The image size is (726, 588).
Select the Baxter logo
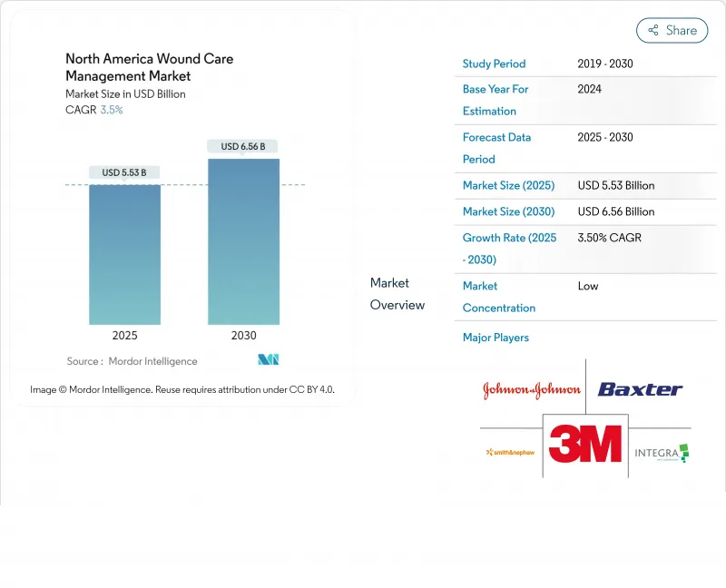point(640,389)
